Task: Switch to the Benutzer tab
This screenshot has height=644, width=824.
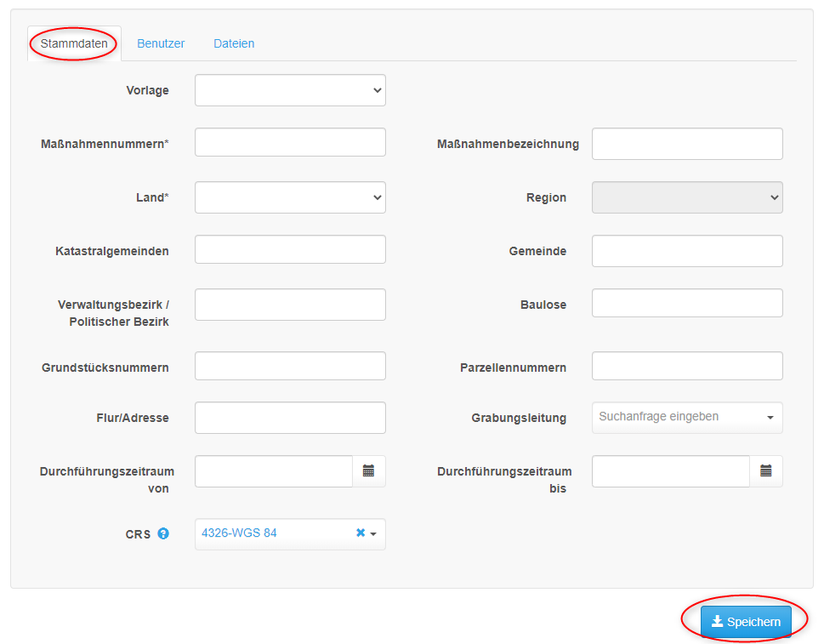Action: click(x=161, y=43)
